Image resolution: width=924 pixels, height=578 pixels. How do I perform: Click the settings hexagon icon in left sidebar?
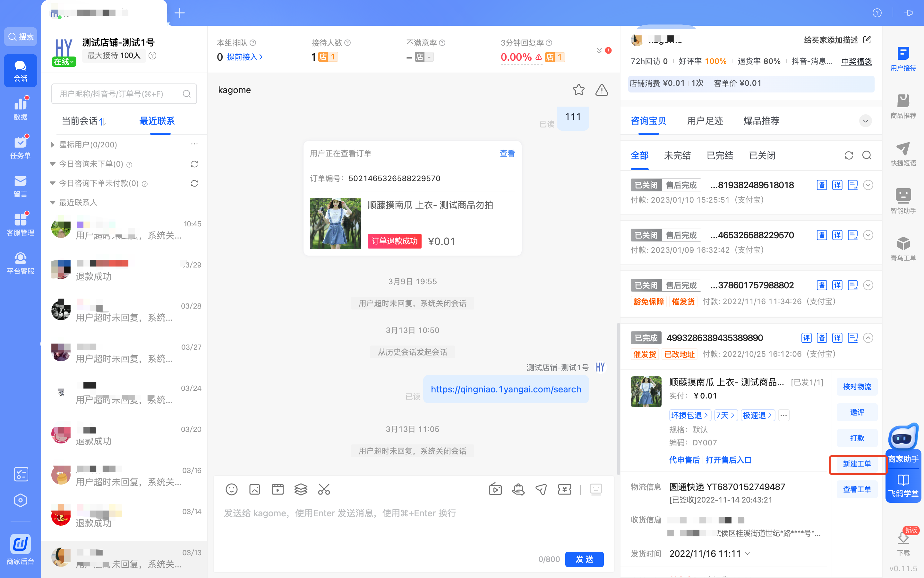pos(21,500)
